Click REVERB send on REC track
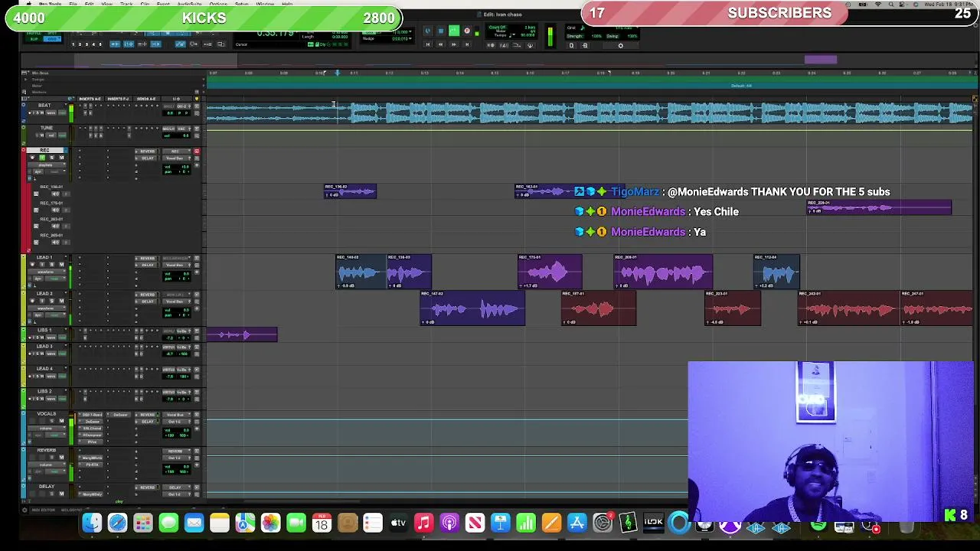The width and height of the screenshot is (980, 551). tap(147, 152)
